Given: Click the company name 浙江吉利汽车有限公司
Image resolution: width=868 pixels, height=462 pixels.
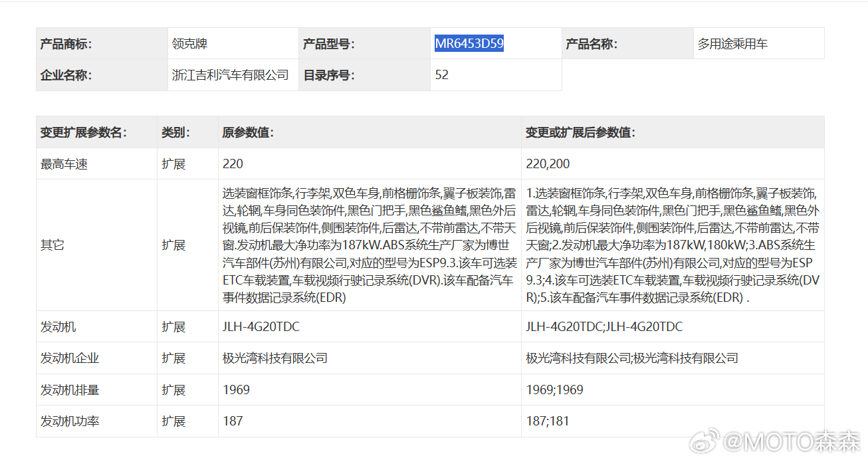Looking at the screenshot, I should pos(230,75).
